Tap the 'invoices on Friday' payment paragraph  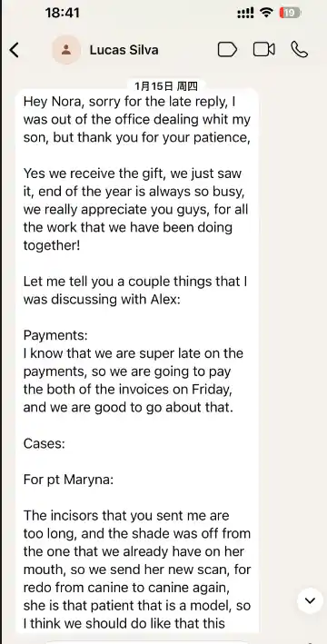(x=134, y=381)
